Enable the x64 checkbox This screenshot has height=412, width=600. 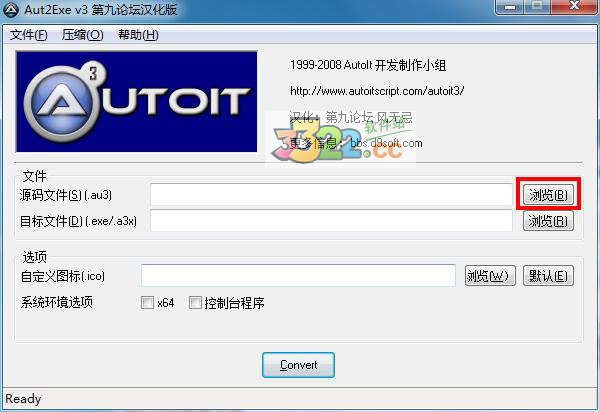pyautogui.click(x=147, y=303)
